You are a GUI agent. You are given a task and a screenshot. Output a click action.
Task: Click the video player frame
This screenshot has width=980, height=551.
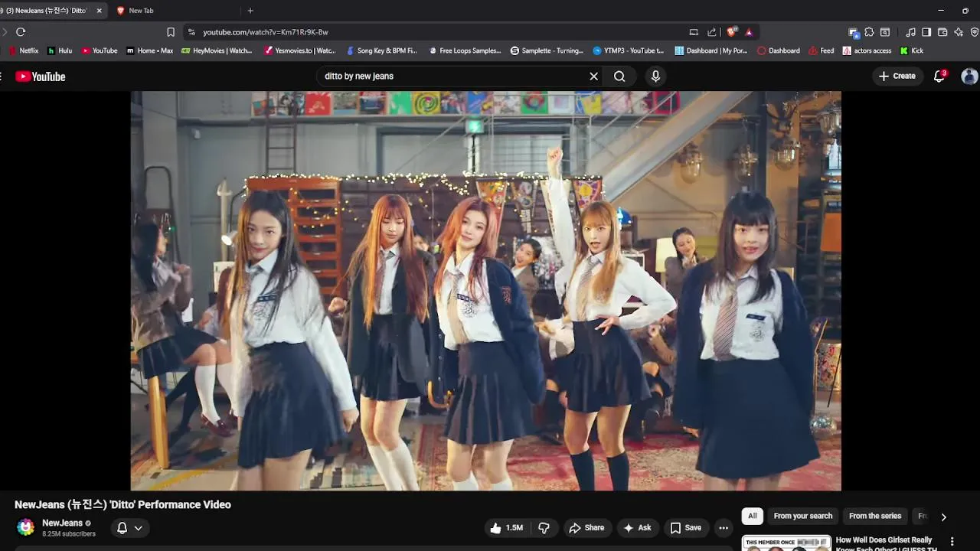tap(485, 291)
